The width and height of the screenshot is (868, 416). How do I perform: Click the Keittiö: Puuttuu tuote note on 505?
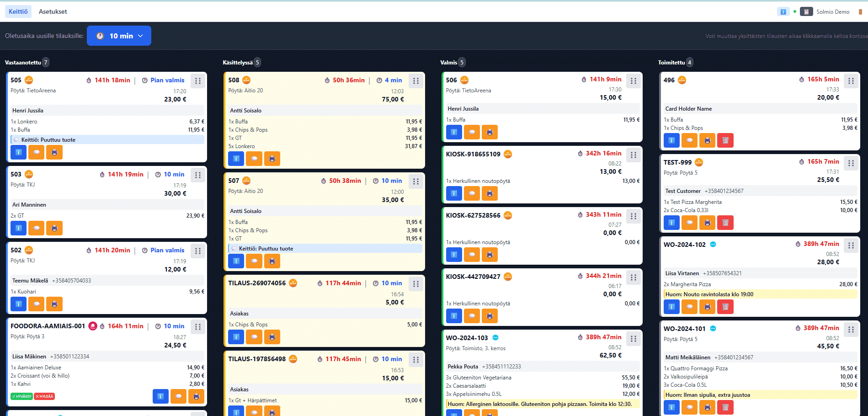(107, 140)
